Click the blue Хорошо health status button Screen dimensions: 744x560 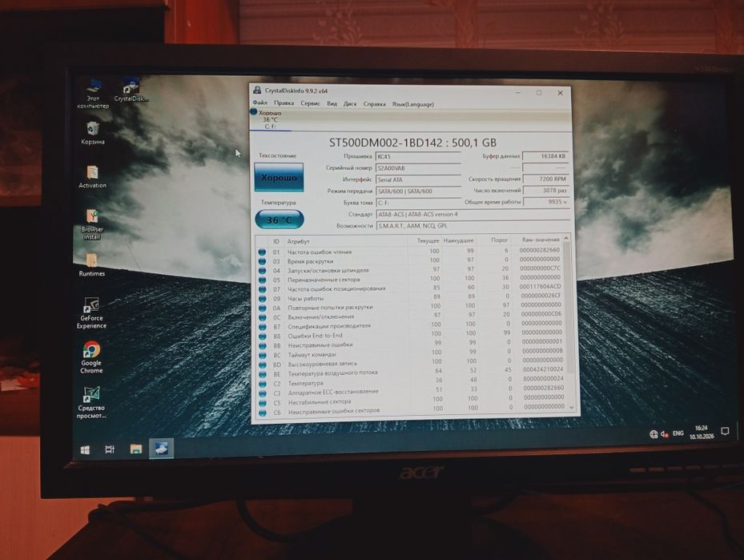click(x=279, y=178)
